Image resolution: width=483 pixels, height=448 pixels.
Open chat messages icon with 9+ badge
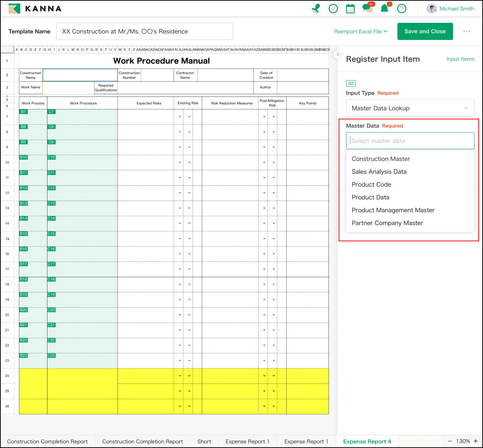click(x=368, y=9)
